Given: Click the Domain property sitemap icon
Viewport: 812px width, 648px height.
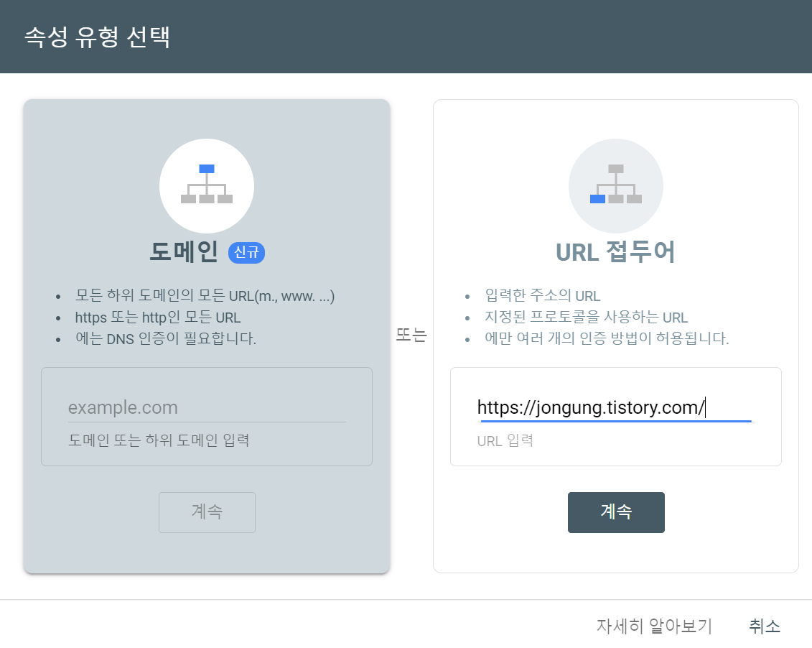Looking at the screenshot, I should [207, 185].
